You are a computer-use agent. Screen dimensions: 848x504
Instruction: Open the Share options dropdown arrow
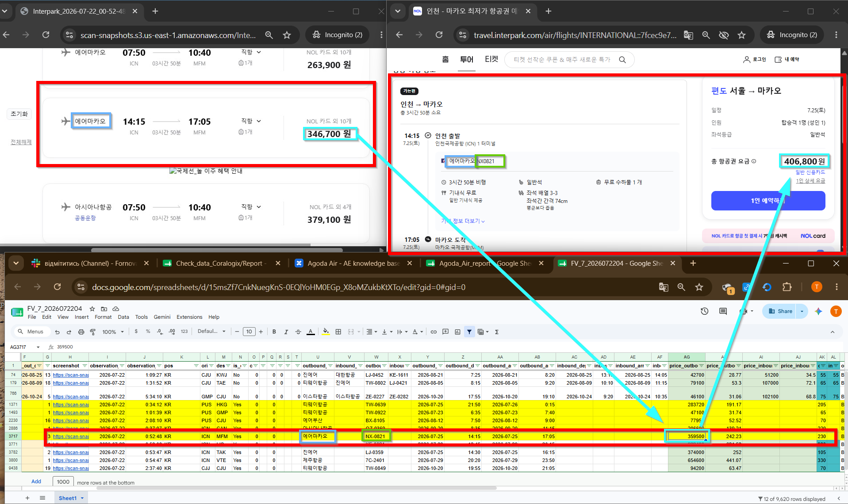(x=802, y=311)
